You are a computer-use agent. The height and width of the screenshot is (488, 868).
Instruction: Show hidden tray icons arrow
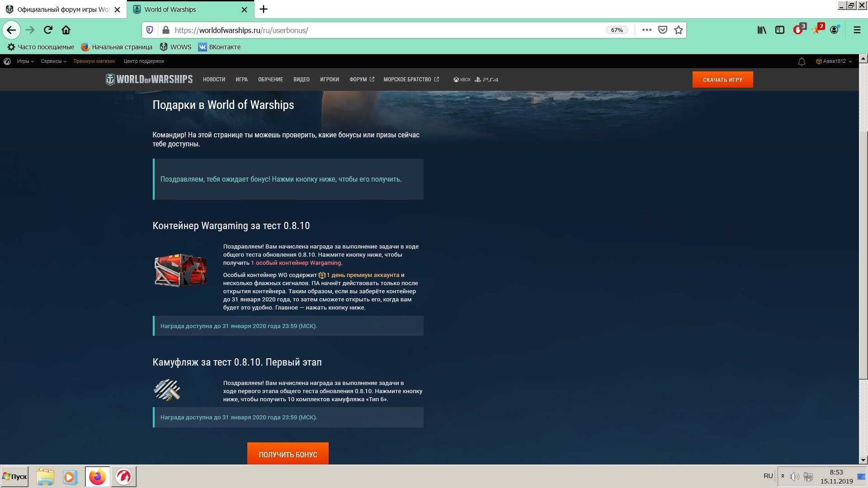[783, 476]
